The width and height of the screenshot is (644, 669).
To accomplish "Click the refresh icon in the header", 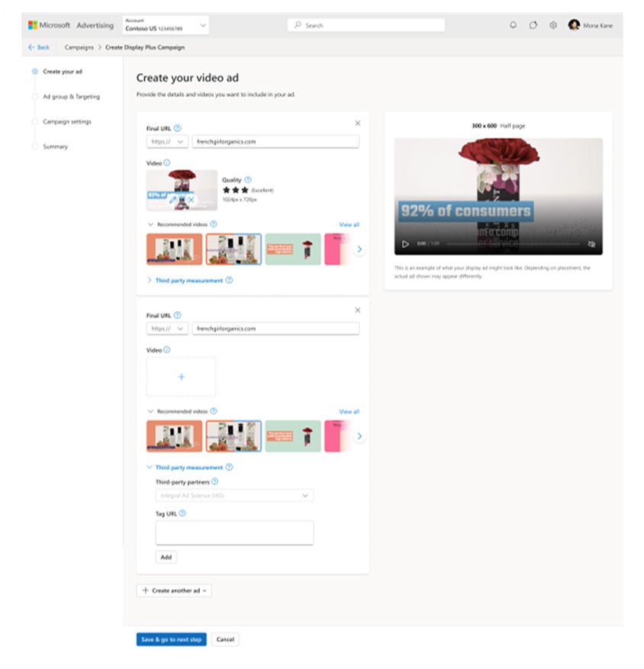I will click(x=533, y=25).
